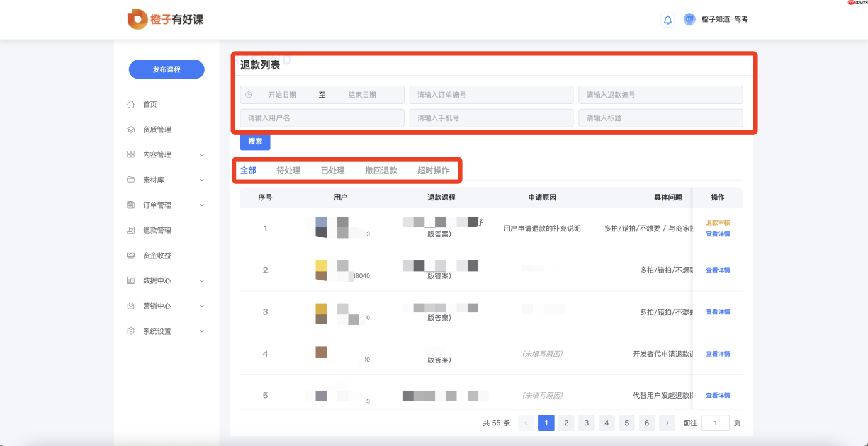Click the 共 55 条 total count
Image resolution: width=868 pixels, height=446 pixels.
pyautogui.click(x=496, y=423)
